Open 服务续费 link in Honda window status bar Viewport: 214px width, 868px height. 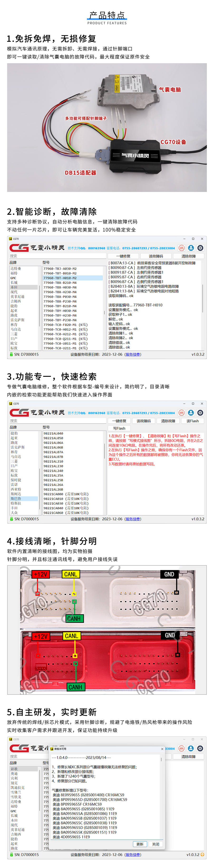click(133, 354)
